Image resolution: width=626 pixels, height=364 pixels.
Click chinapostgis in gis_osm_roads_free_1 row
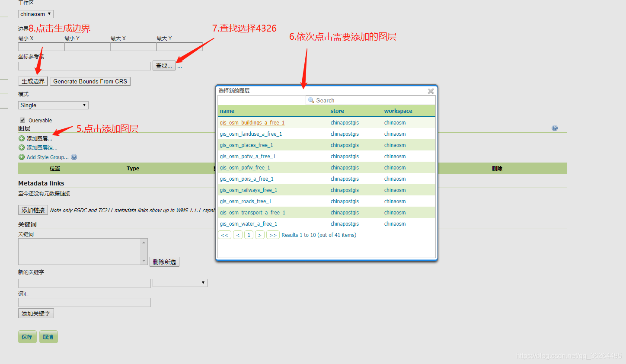pyautogui.click(x=345, y=201)
